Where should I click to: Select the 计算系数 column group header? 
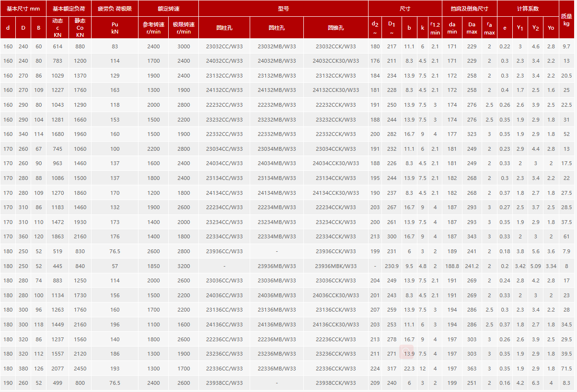[528, 9]
